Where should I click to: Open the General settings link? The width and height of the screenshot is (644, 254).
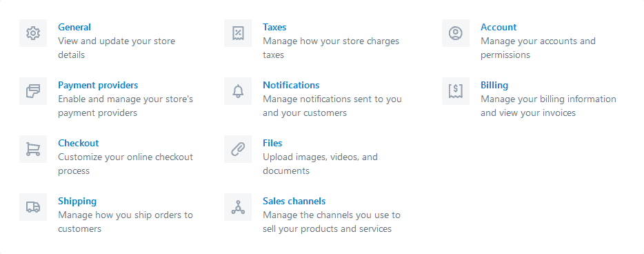(x=74, y=27)
